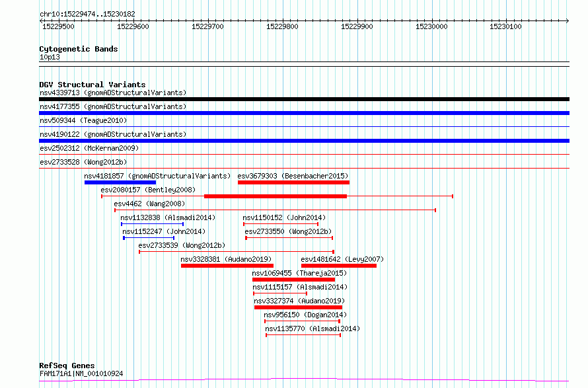Click the thick blue nsv4190122 bar
The height and width of the screenshot is (388, 588).
[x=304, y=141]
